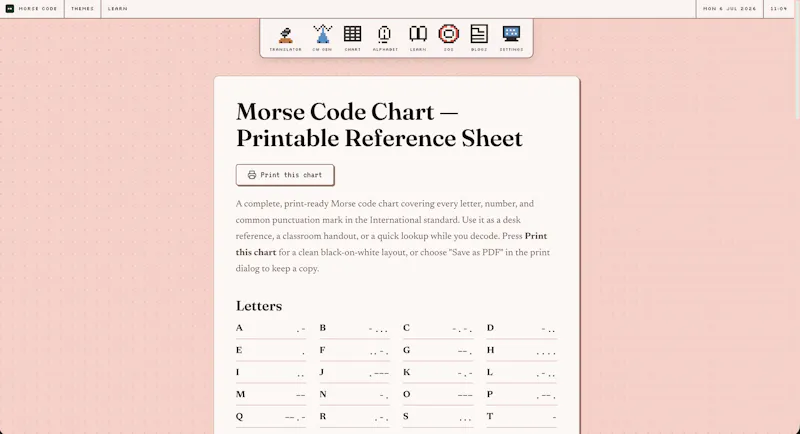
Task: Click the Morse Code Chart page heading
Action: [379, 125]
